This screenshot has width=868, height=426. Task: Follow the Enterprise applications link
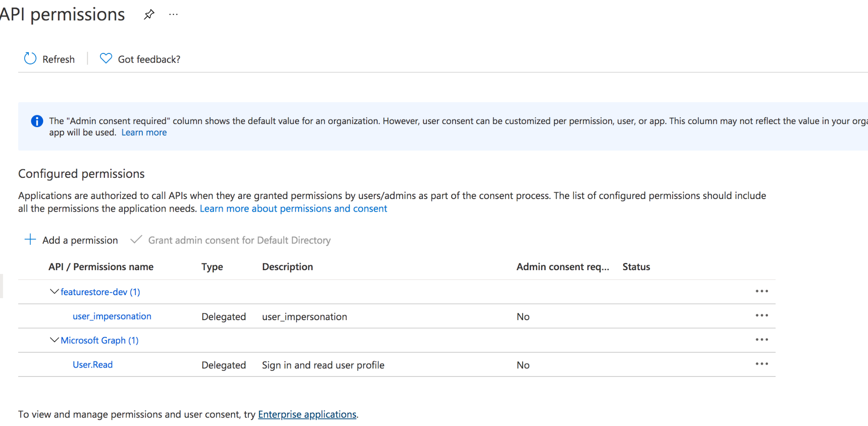click(x=307, y=414)
